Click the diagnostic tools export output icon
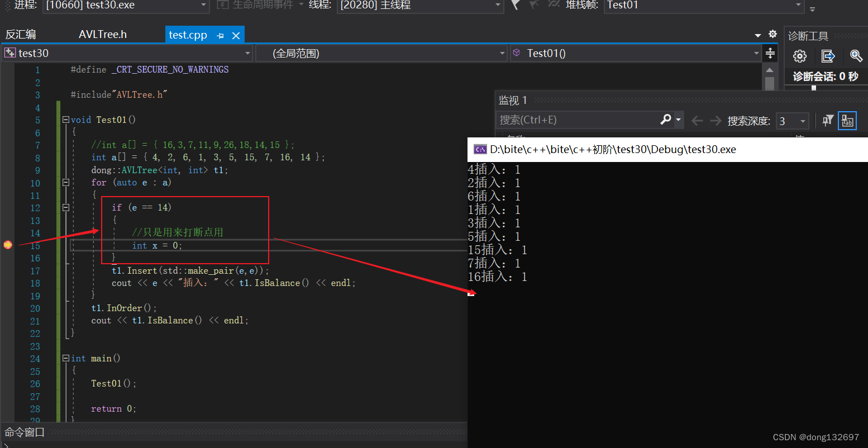This screenshot has width=868, height=448. pos(828,56)
